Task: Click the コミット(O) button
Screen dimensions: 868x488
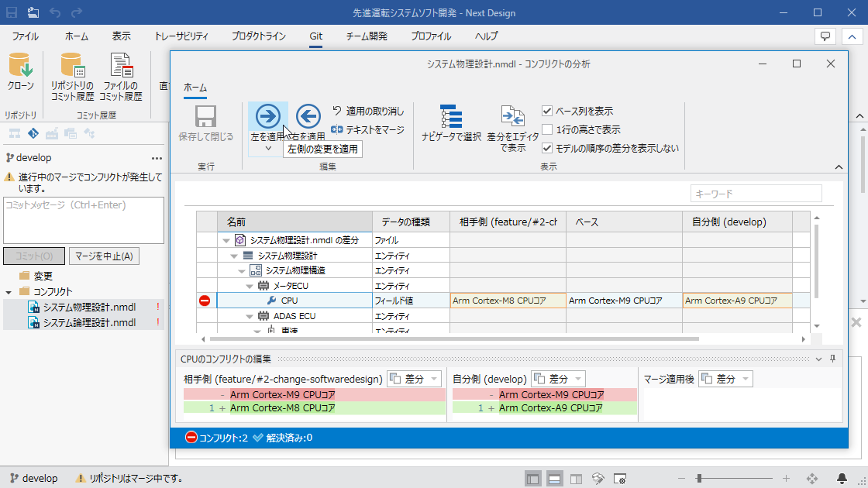Action: coord(34,256)
